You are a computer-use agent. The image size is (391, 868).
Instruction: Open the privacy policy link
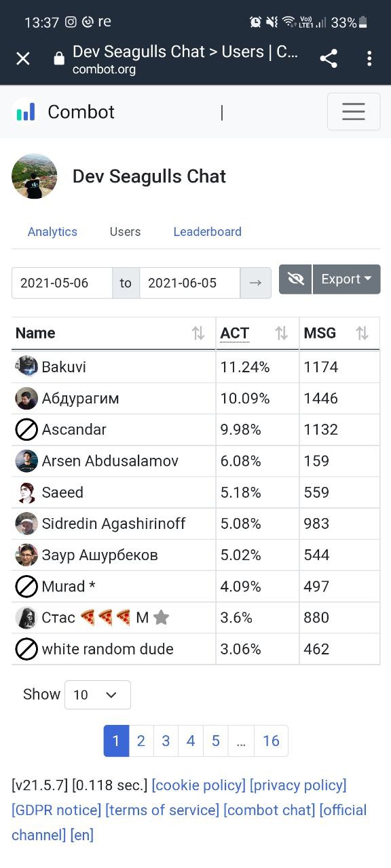[x=298, y=785]
